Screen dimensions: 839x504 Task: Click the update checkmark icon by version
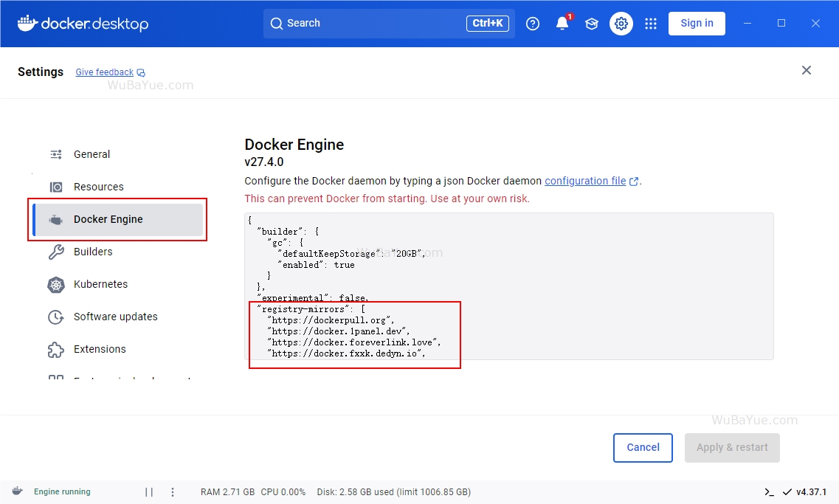[x=787, y=491]
